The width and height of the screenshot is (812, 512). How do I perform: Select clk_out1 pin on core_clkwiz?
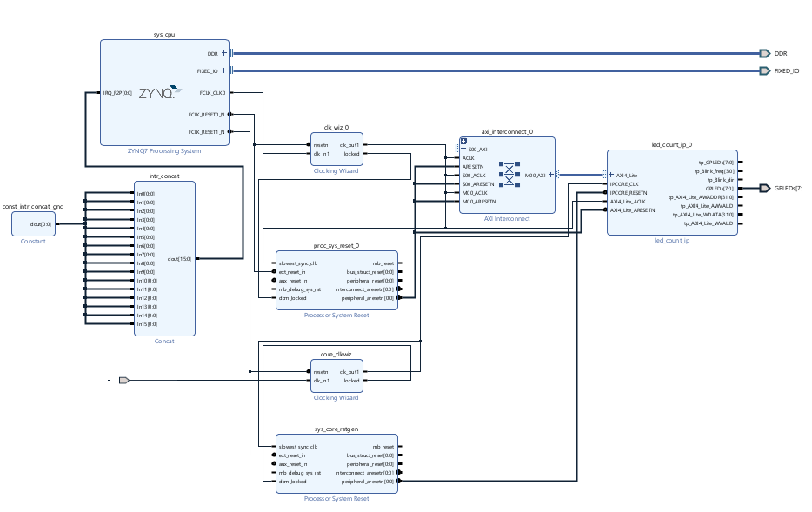click(349, 372)
